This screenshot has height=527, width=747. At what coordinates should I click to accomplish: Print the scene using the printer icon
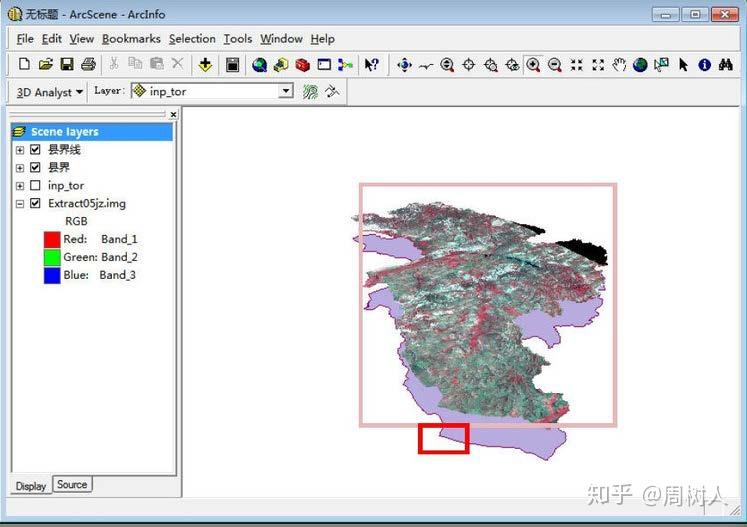(x=88, y=65)
